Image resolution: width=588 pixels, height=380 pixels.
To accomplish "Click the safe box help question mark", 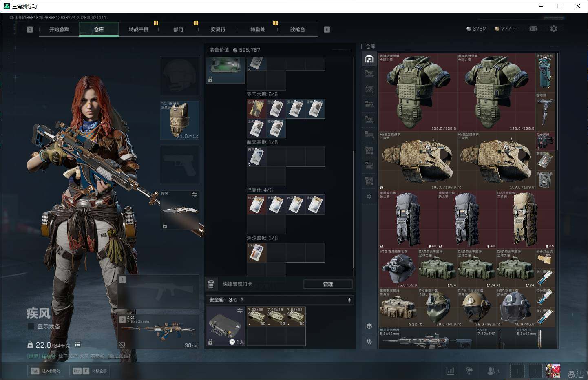I will 242,300.
